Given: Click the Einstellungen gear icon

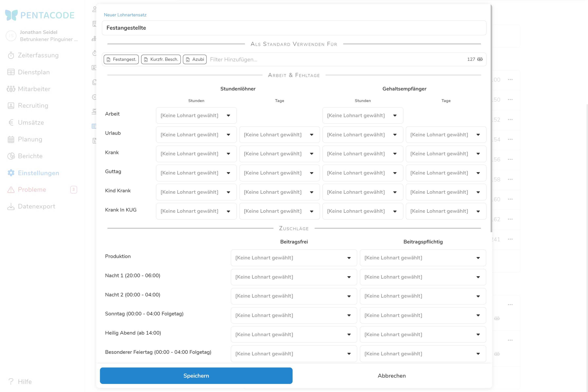Looking at the screenshot, I should [x=11, y=173].
